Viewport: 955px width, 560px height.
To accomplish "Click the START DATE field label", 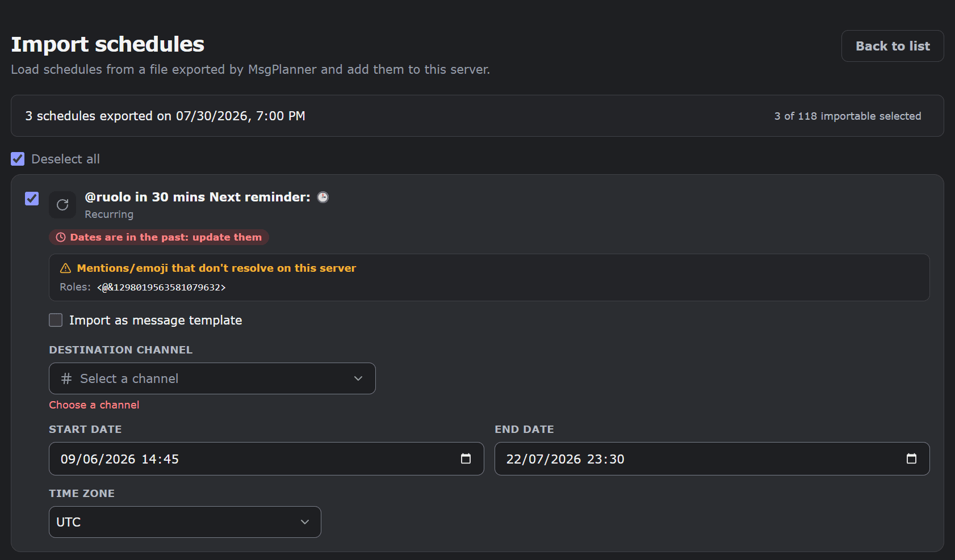I will [85, 430].
